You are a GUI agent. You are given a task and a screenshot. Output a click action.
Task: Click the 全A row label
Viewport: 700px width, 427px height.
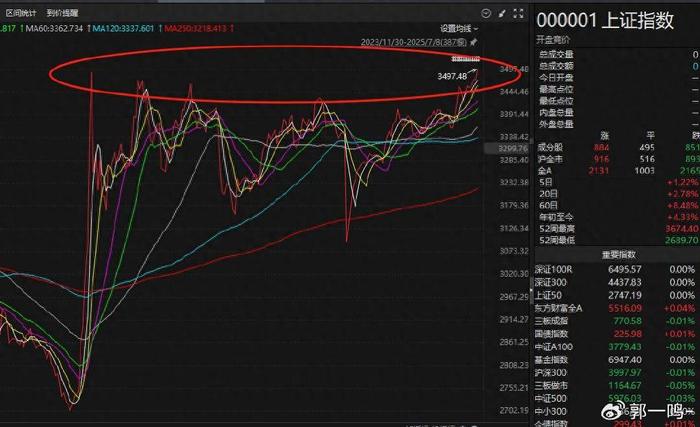tap(545, 171)
